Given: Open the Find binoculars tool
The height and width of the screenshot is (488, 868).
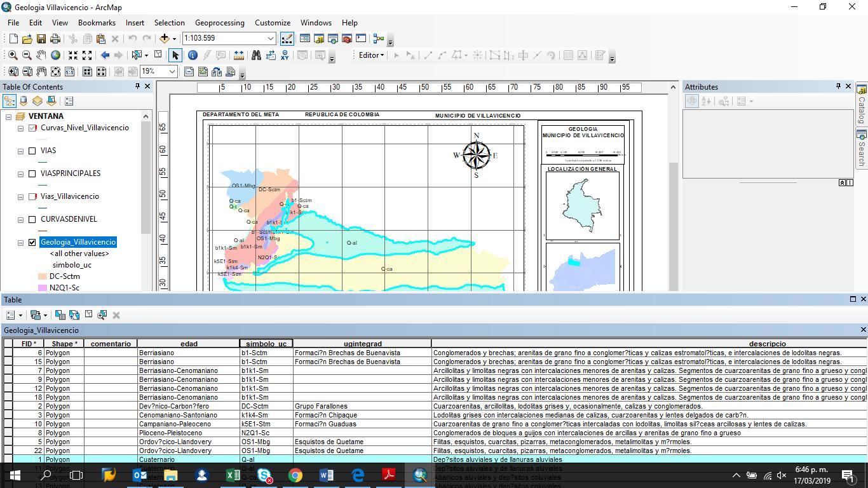Looking at the screenshot, I should click(256, 55).
